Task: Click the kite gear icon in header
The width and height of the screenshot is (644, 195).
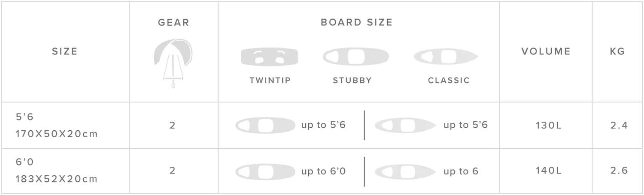Action: pos(173,63)
